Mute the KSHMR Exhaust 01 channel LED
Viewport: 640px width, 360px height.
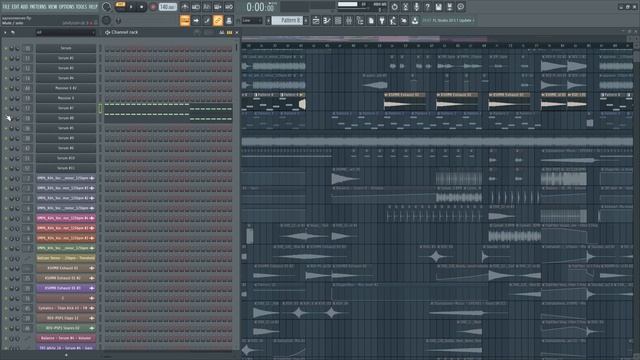pyautogui.click(x=6, y=268)
